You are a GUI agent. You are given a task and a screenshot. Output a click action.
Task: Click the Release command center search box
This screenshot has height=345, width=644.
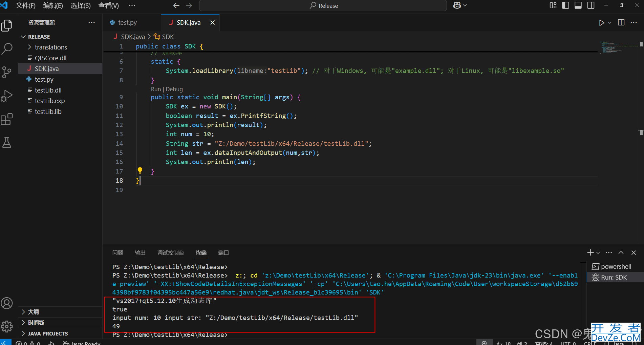tap(323, 5)
